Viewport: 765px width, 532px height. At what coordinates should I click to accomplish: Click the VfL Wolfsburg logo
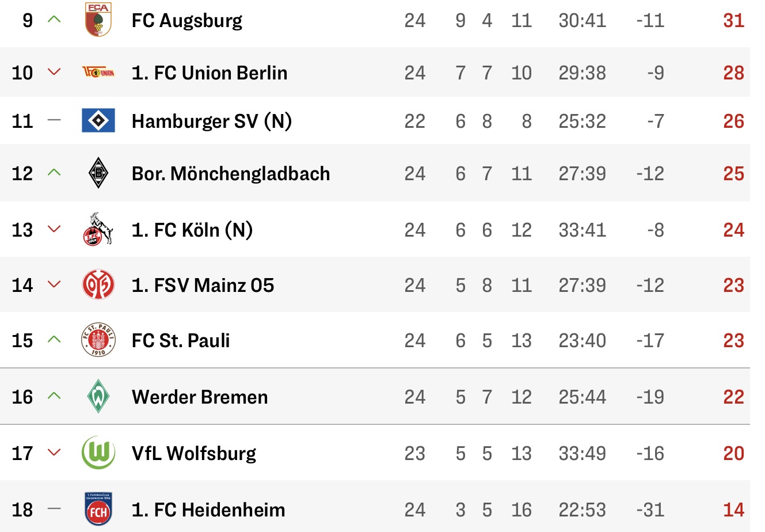click(x=98, y=453)
